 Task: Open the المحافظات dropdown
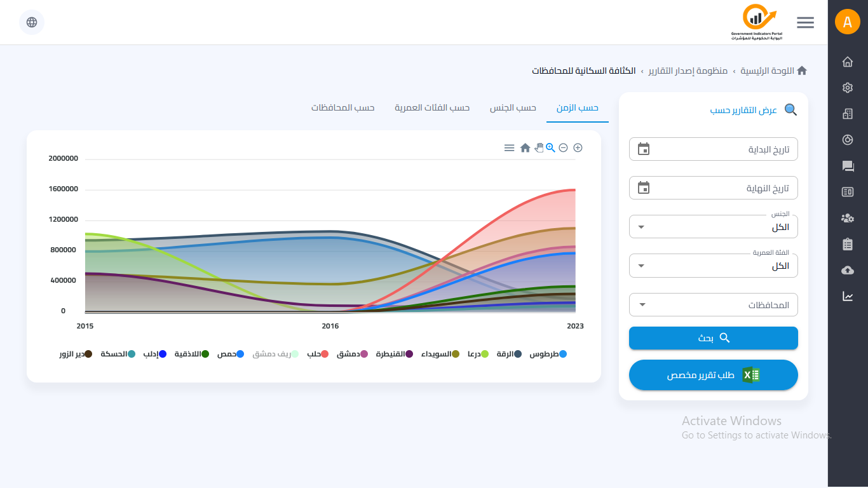(713, 305)
